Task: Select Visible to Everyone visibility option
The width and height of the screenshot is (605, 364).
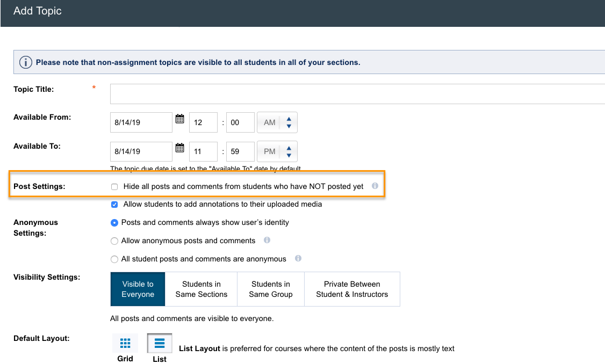Action: click(138, 289)
